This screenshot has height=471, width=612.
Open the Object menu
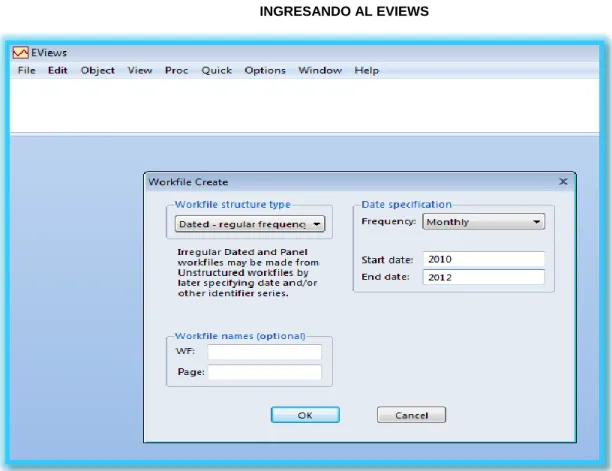(98, 71)
